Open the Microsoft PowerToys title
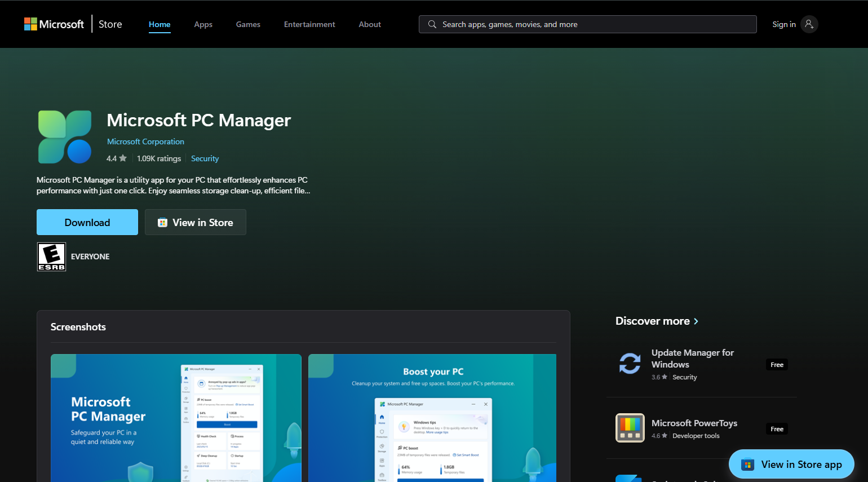 [694, 423]
